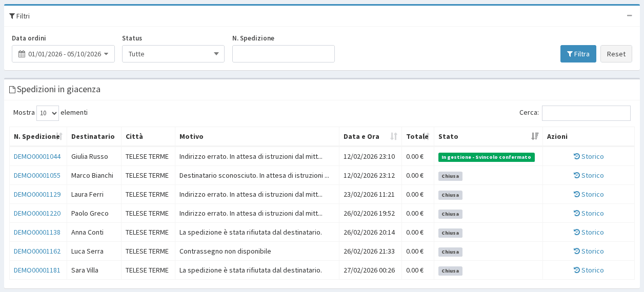Click motivo Contrassegno non disponibile
The height and width of the screenshot is (292, 644).
[225, 251]
